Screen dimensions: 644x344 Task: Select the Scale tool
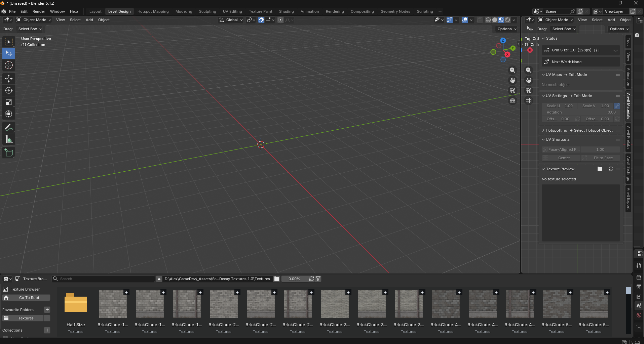coord(9,102)
